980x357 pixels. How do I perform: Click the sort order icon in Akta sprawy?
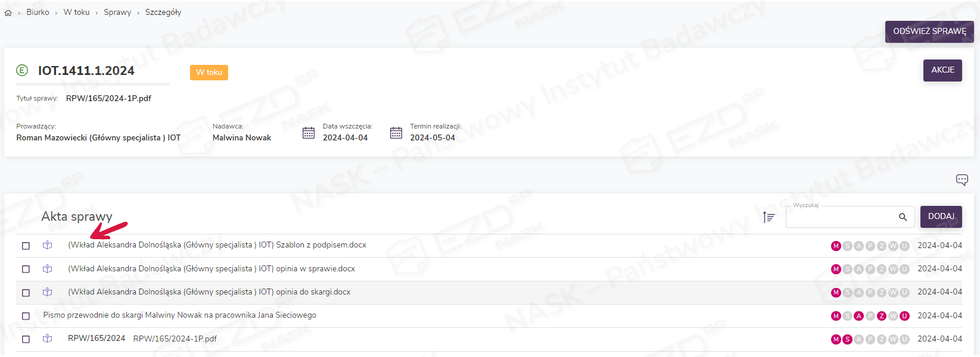(x=769, y=217)
